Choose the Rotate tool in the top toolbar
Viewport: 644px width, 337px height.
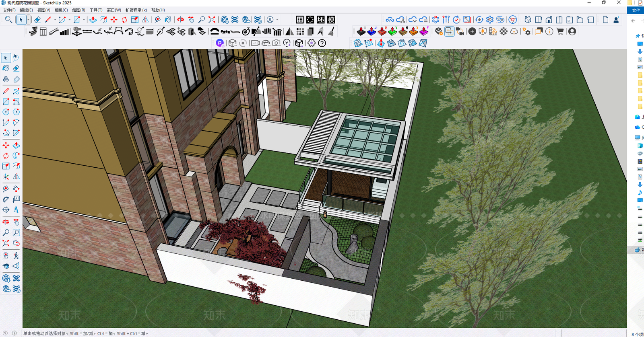click(124, 19)
